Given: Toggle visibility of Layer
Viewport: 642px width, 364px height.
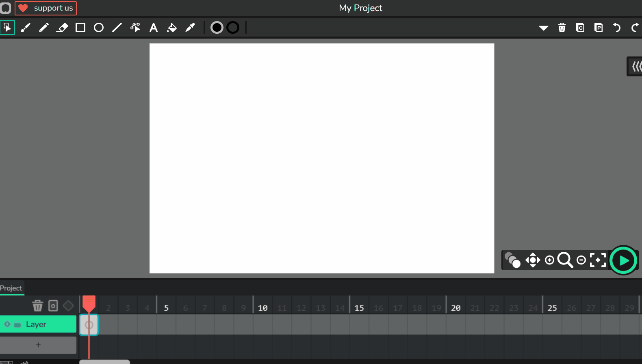Looking at the screenshot, I should [x=7, y=324].
